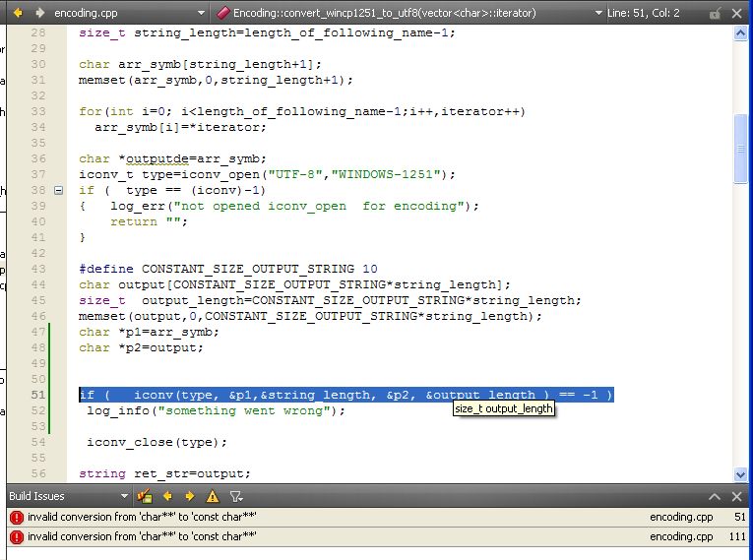Click the vertical scrollbar thumb of the editor
Viewport: 753px width, 560px height.
[x=740, y=149]
